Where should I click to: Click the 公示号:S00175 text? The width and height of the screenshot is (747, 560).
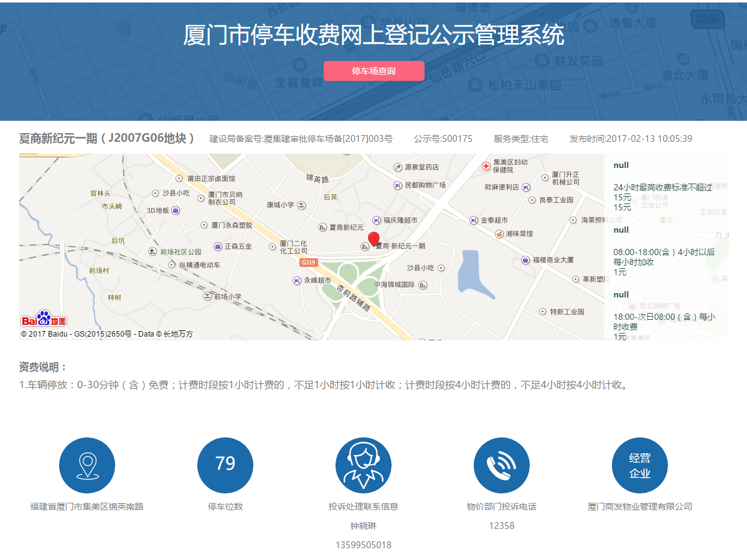pos(443,139)
